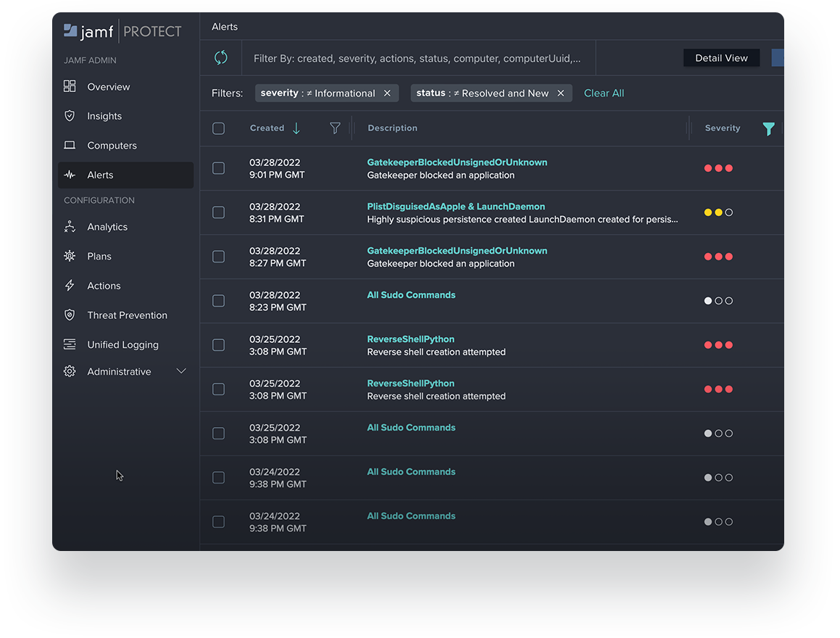Viewport: 840px width, 638px height.
Task: Click the Jamf Protect logo
Action: 122,32
